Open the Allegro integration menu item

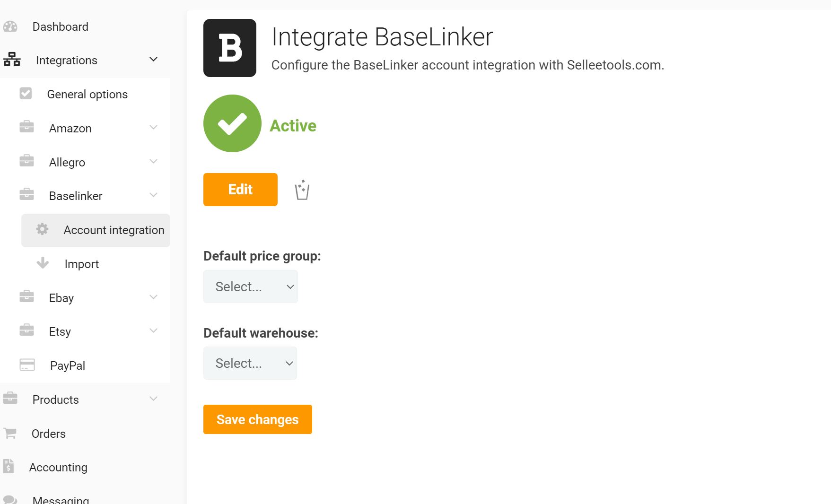click(x=67, y=162)
